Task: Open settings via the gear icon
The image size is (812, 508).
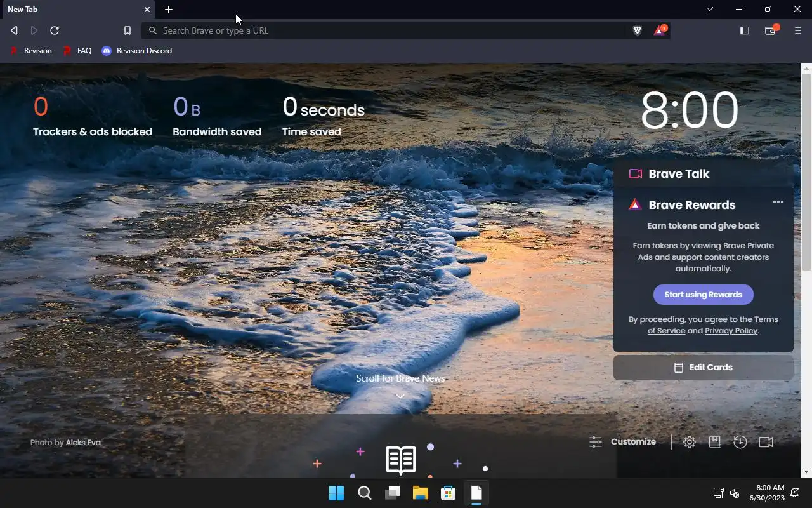Action: [x=690, y=442]
